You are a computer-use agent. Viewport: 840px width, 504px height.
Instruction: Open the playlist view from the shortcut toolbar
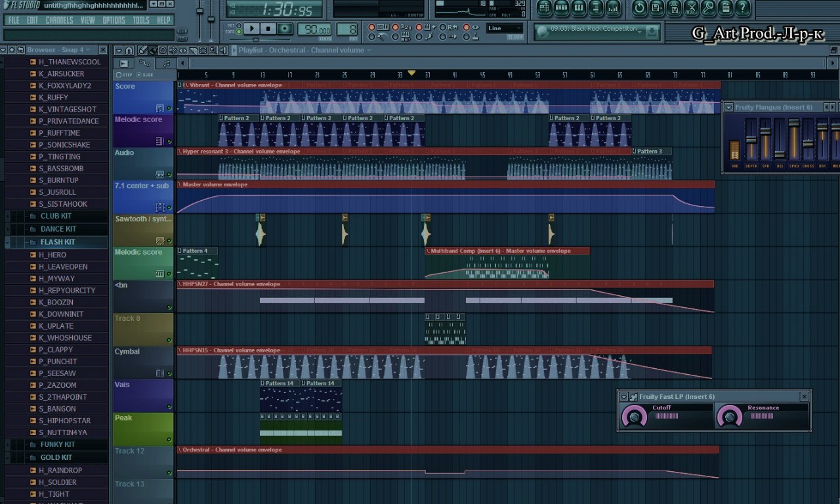(x=544, y=8)
